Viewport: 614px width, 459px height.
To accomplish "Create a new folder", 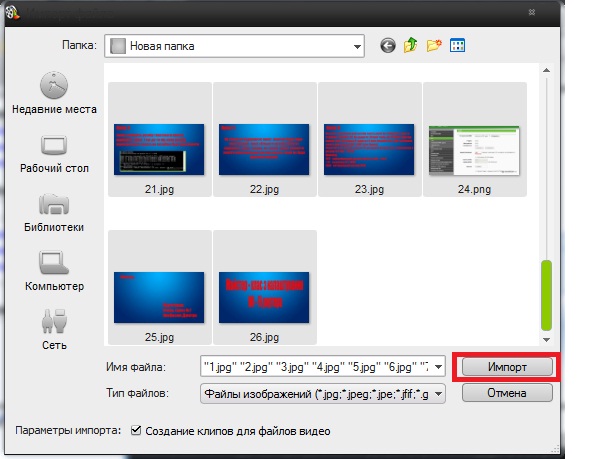I will [x=434, y=45].
